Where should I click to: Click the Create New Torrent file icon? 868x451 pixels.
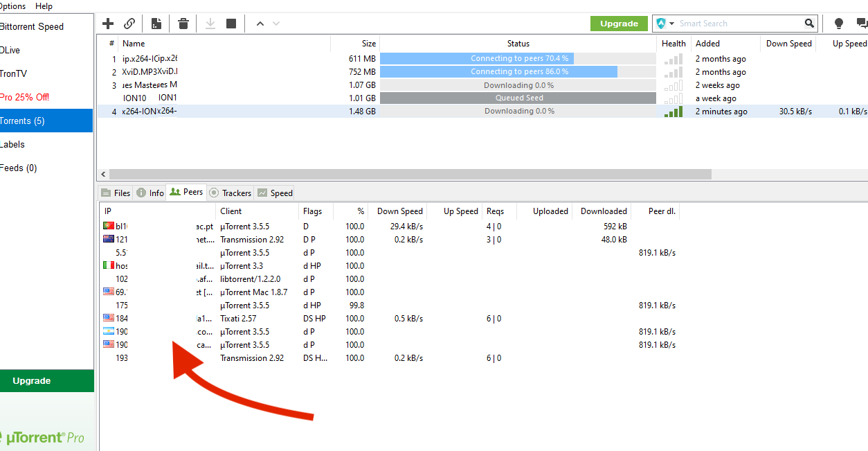(x=156, y=24)
